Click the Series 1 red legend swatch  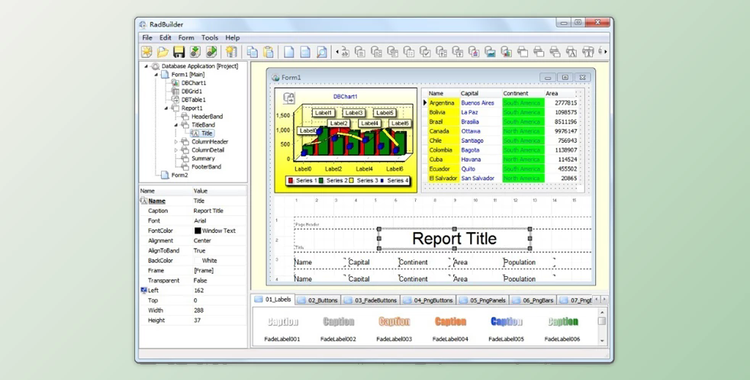coord(290,181)
